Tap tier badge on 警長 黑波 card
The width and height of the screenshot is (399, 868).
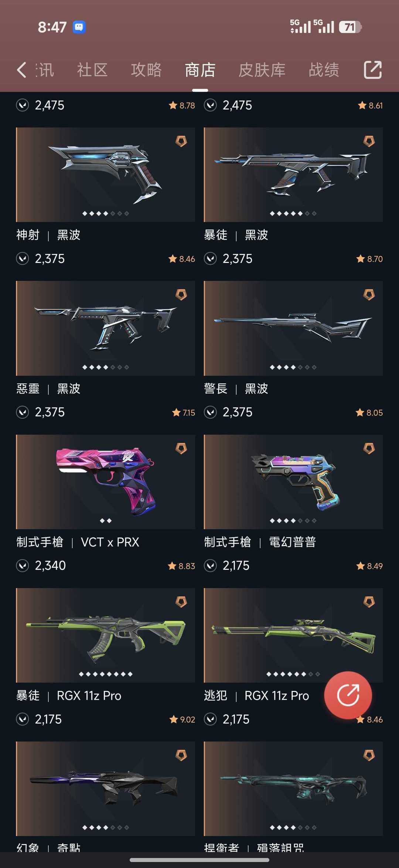[369, 294]
